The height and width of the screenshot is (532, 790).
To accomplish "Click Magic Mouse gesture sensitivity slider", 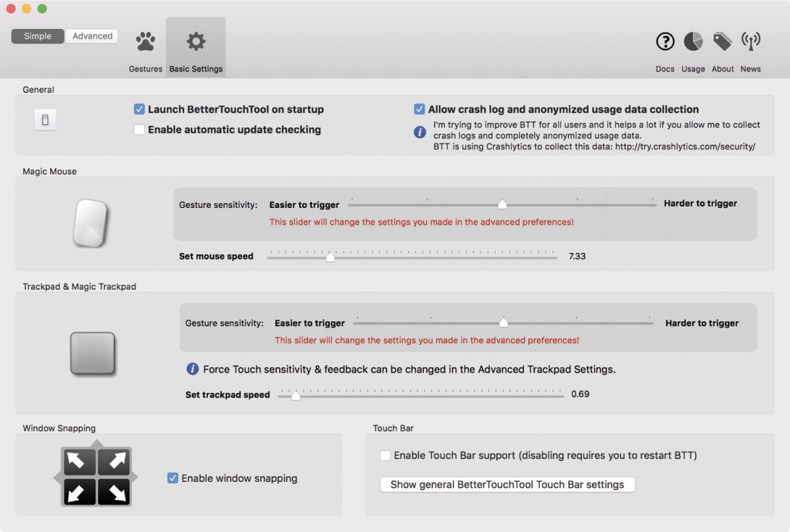I will pyautogui.click(x=502, y=203).
